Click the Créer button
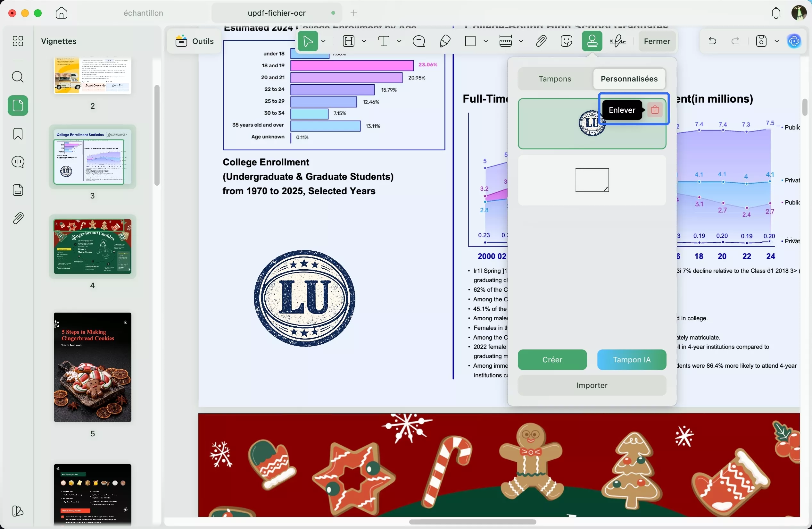 (552, 360)
